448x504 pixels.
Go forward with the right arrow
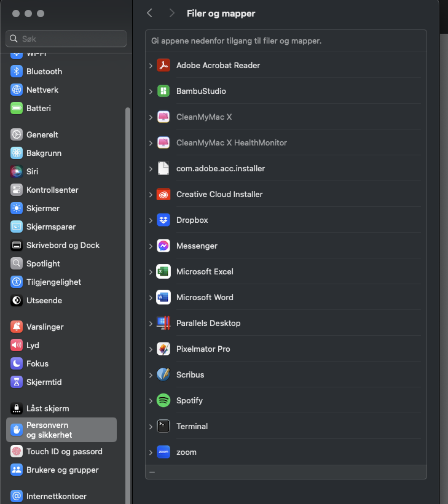(x=172, y=13)
